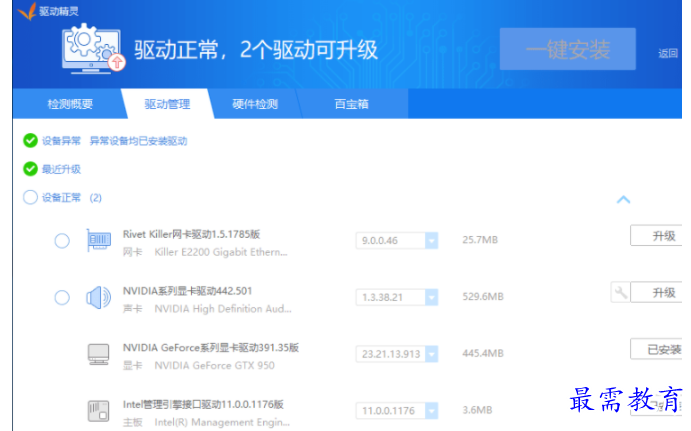The image size is (691, 431).
Task: Click the 445.4MB size value
Action: tap(483, 353)
